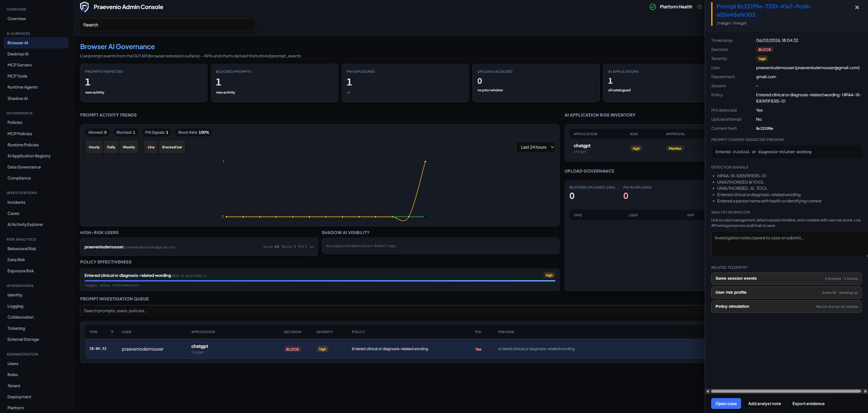Screen dimensions: 868x413
Task: Open Data Governance page
Action: (24, 167)
